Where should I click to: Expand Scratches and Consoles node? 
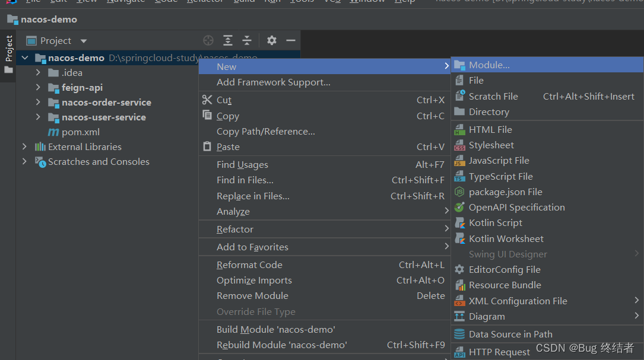24,161
